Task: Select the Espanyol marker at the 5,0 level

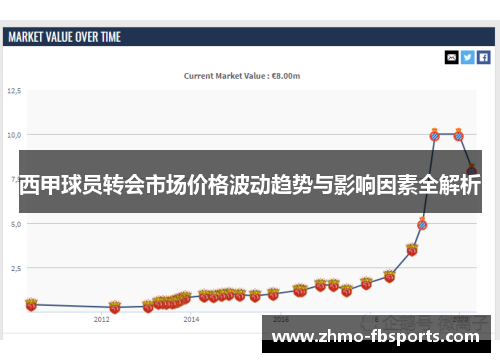Action: 422,224
